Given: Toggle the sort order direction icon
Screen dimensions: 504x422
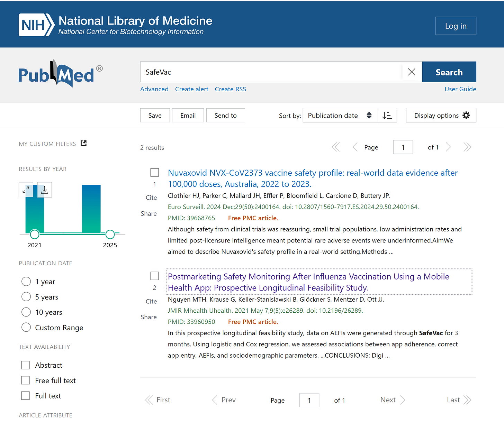Looking at the screenshot, I should click(387, 115).
